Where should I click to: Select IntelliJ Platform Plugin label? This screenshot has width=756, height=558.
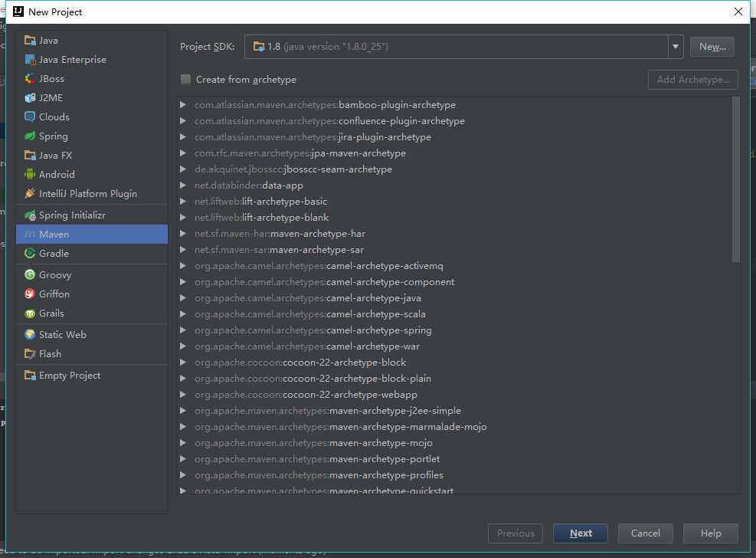coord(88,193)
